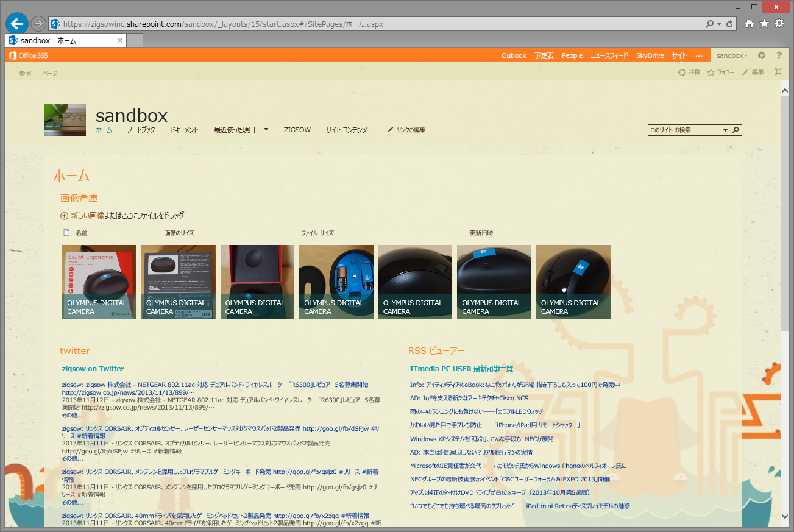Go back with the browser back arrow
The height and width of the screenshot is (532, 794).
coord(17,23)
